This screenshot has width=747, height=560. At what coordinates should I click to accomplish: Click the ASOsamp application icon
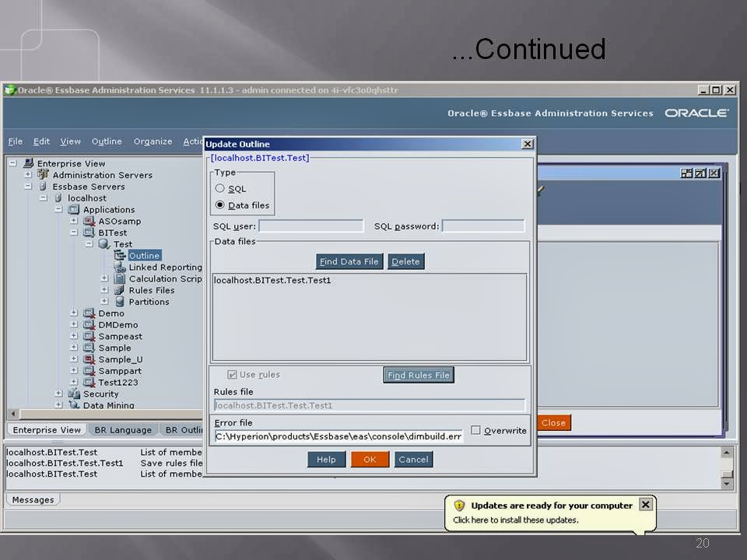click(89, 221)
